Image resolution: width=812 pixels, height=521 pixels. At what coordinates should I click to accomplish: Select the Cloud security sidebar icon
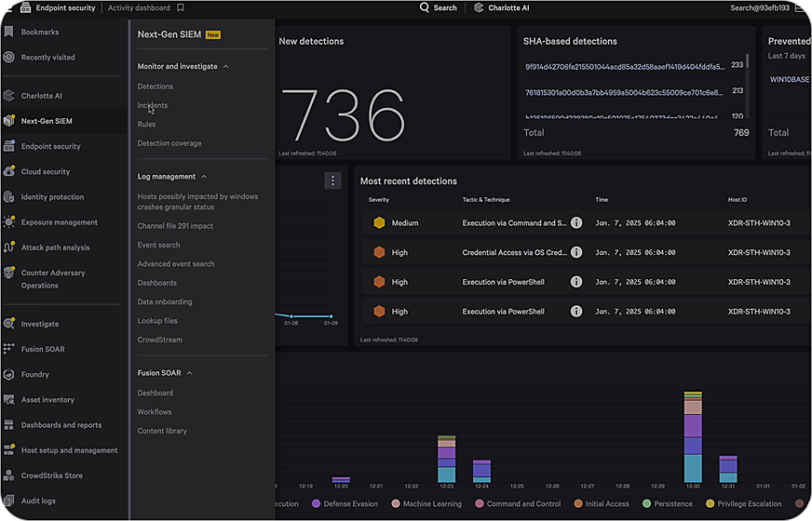coord(9,172)
